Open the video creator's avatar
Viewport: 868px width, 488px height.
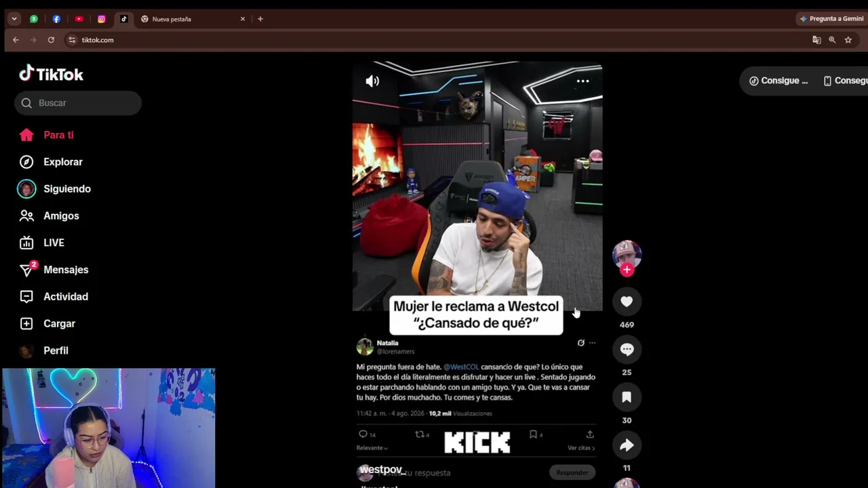[x=627, y=254]
